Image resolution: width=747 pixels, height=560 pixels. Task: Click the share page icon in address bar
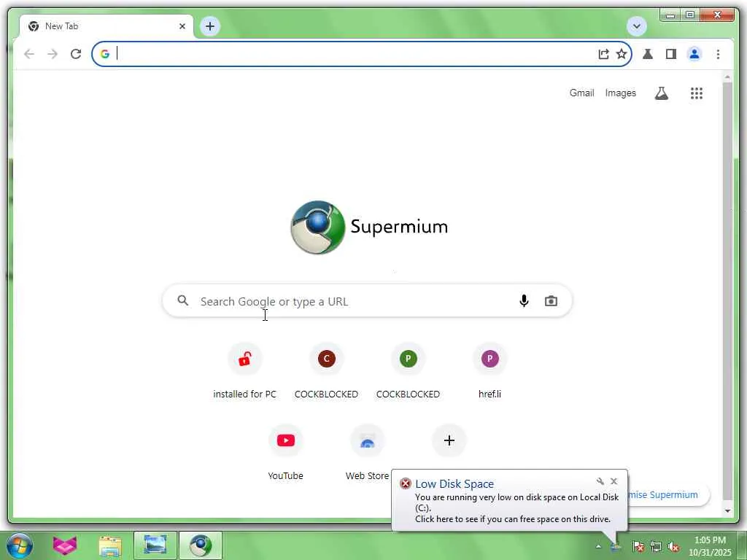[x=603, y=54]
